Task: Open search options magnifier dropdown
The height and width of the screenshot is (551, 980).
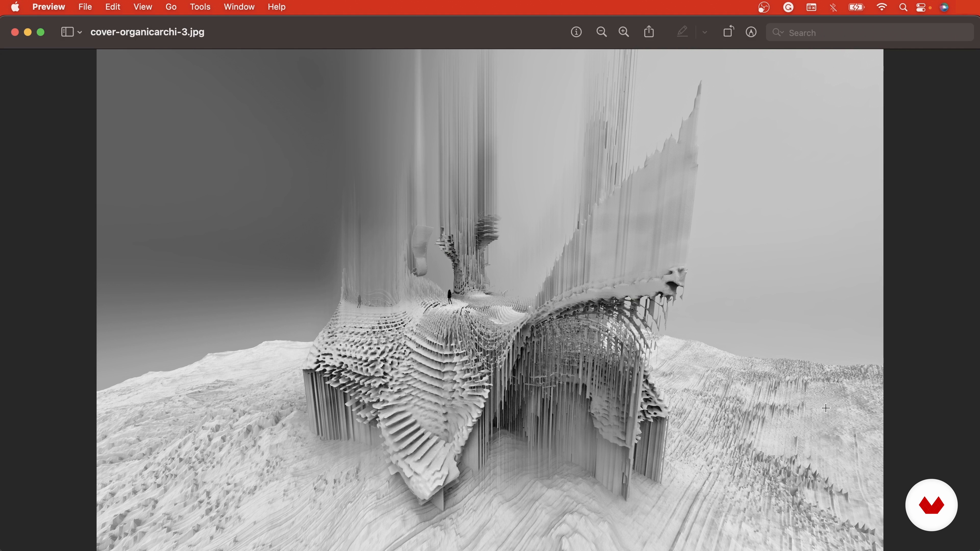Action: [778, 33]
